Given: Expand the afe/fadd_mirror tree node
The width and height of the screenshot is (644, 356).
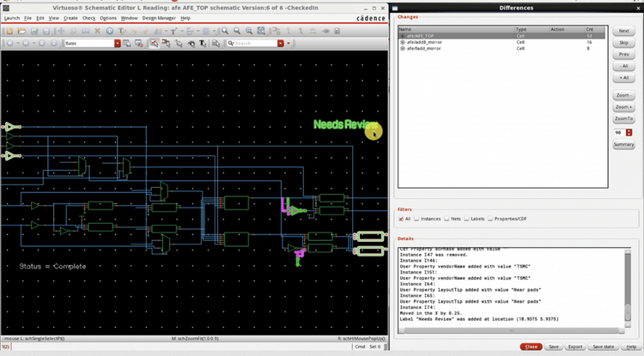Looking at the screenshot, I should tap(402, 49).
